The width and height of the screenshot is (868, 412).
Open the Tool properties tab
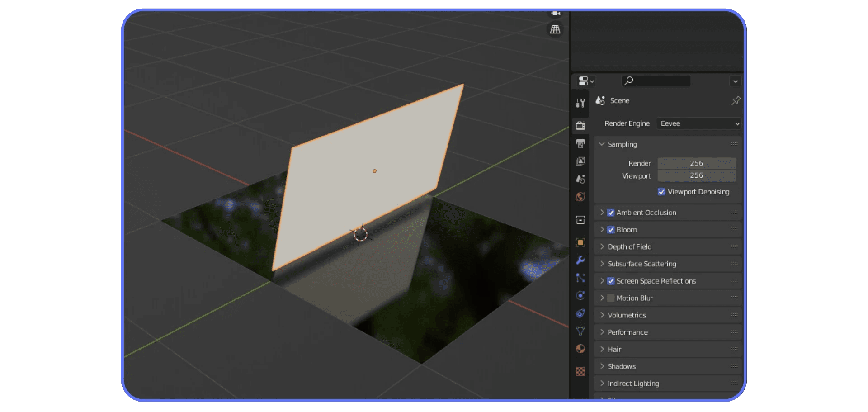580,103
